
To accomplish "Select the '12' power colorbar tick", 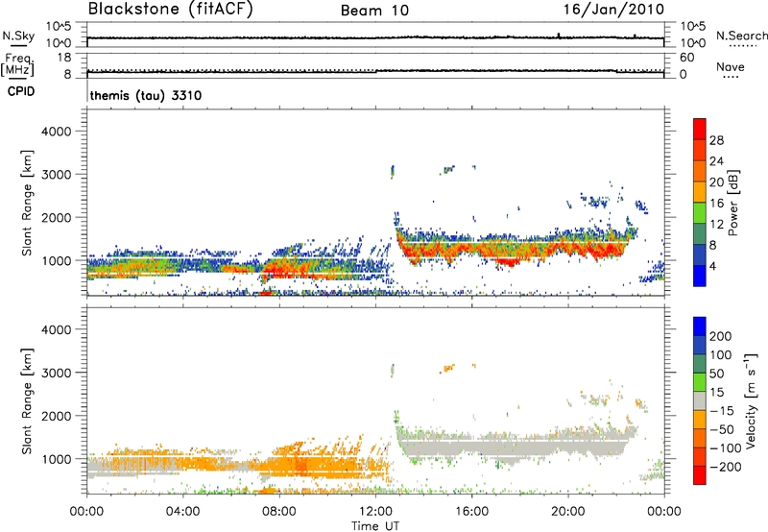I will point(716,225).
